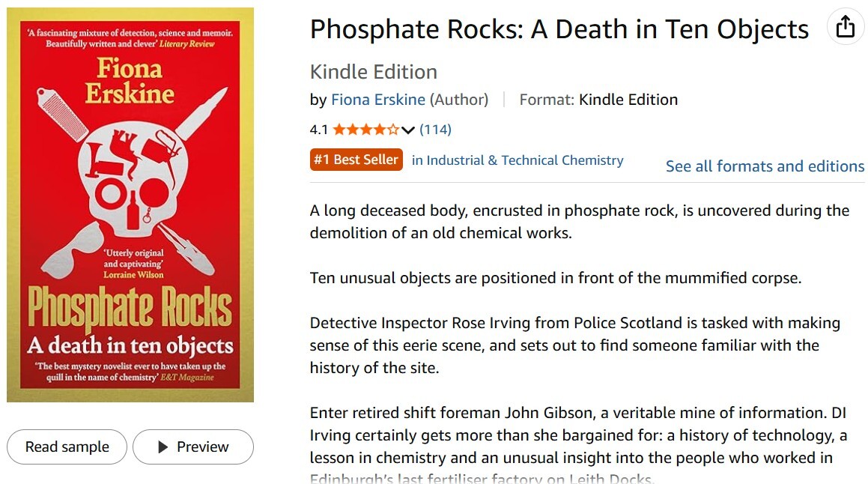Click the Fiona Erskine author link

click(378, 100)
